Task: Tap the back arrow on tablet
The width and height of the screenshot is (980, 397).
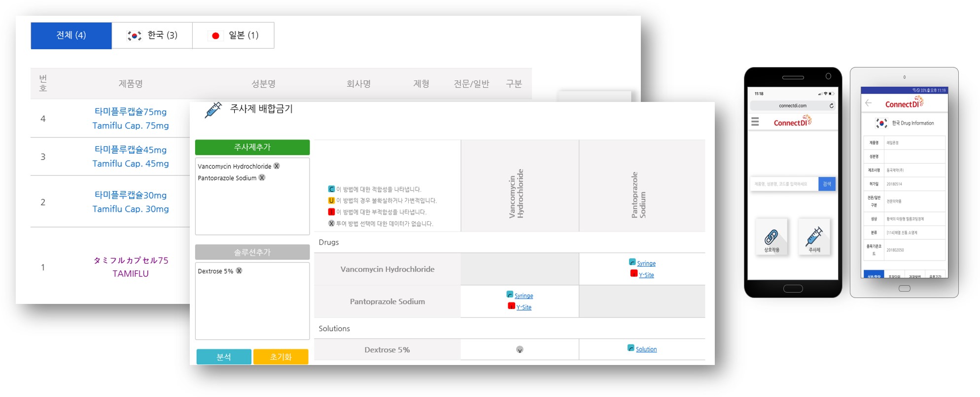Action: [869, 103]
